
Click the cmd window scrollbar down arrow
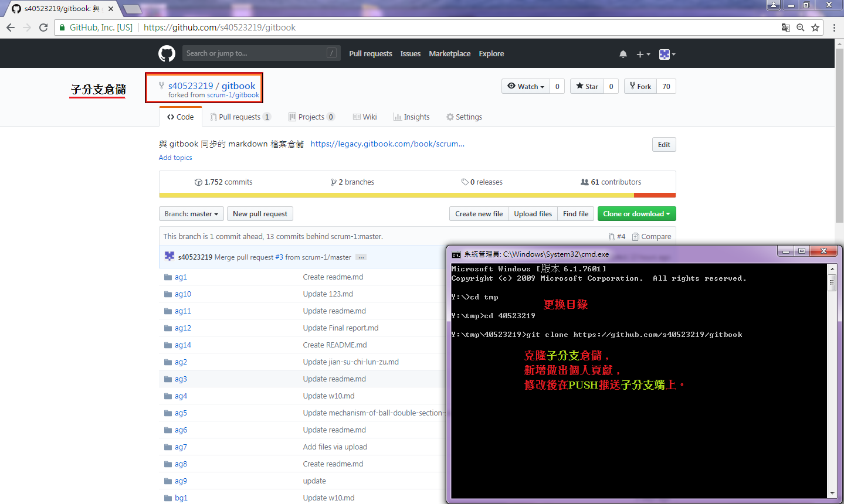click(832, 493)
